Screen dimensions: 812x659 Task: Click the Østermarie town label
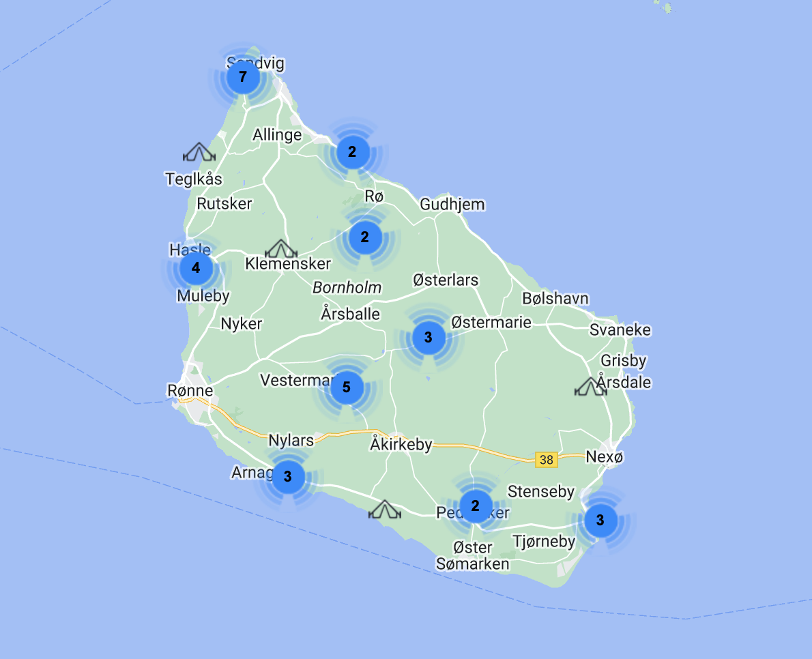(491, 323)
